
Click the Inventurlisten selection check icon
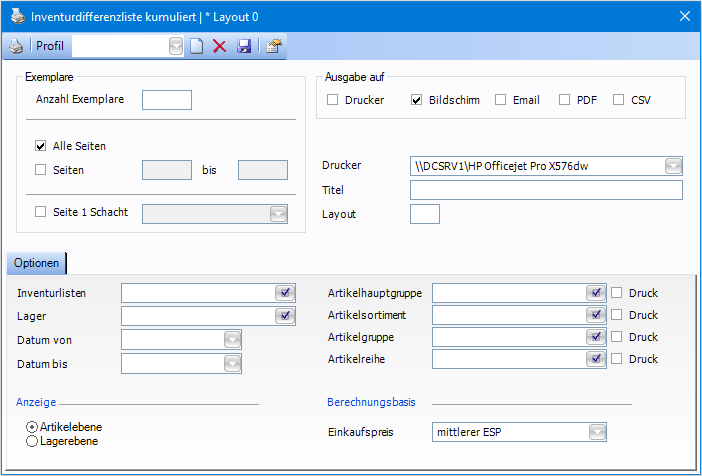286,293
